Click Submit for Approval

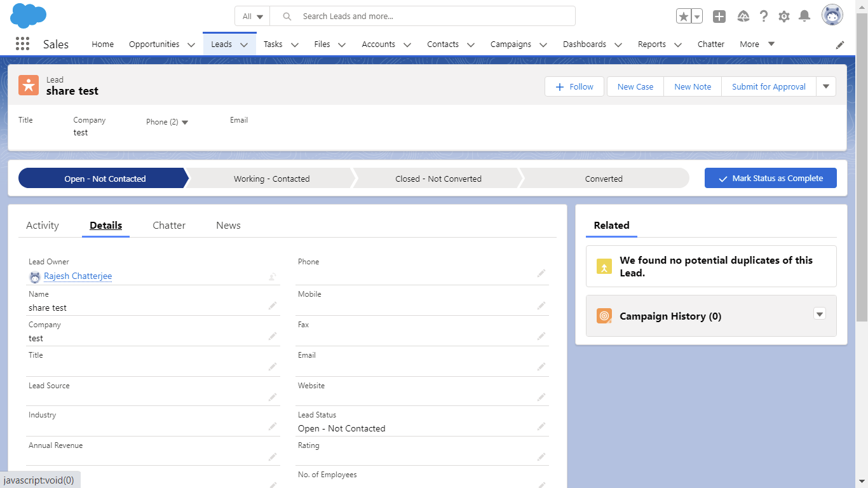click(x=769, y=86)
